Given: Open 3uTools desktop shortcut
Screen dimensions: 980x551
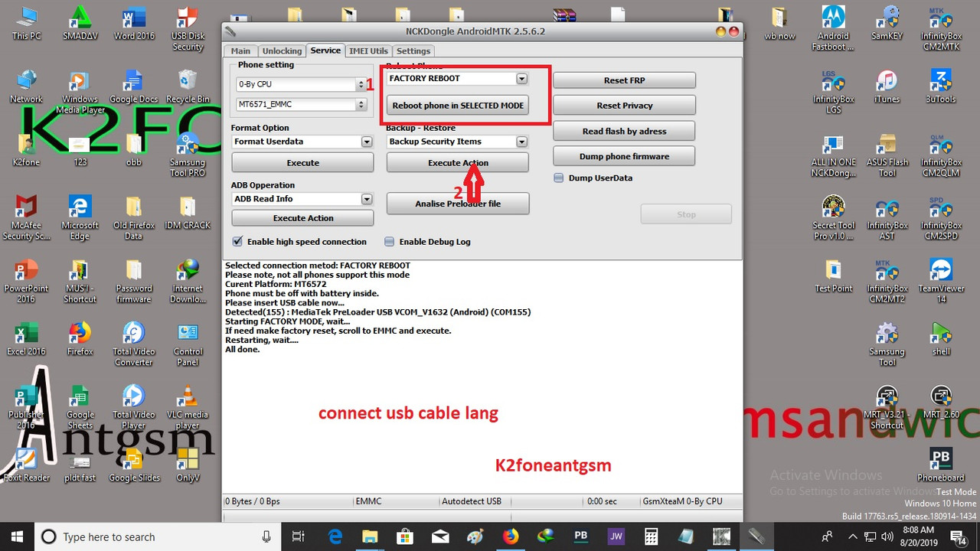Looking at the screenshot, I should point(941,86).
